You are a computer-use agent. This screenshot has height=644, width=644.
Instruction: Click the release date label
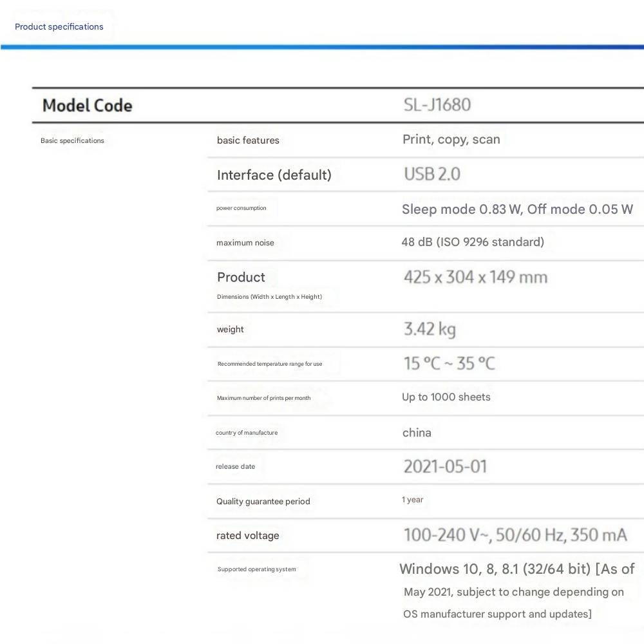click(235, 466)
